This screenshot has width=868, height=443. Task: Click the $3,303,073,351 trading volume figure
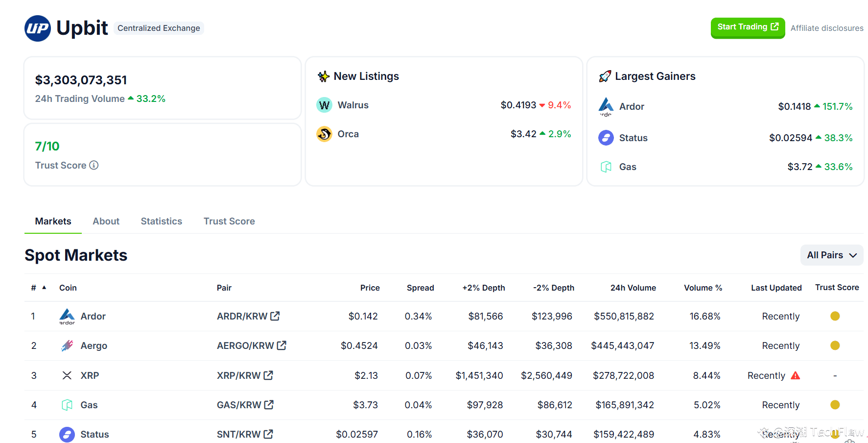coord(81,80)
